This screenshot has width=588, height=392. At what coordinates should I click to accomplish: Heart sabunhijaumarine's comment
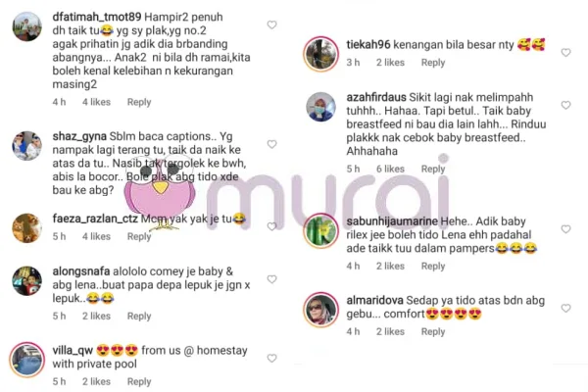pyautogui.click(x=565, y=229)
